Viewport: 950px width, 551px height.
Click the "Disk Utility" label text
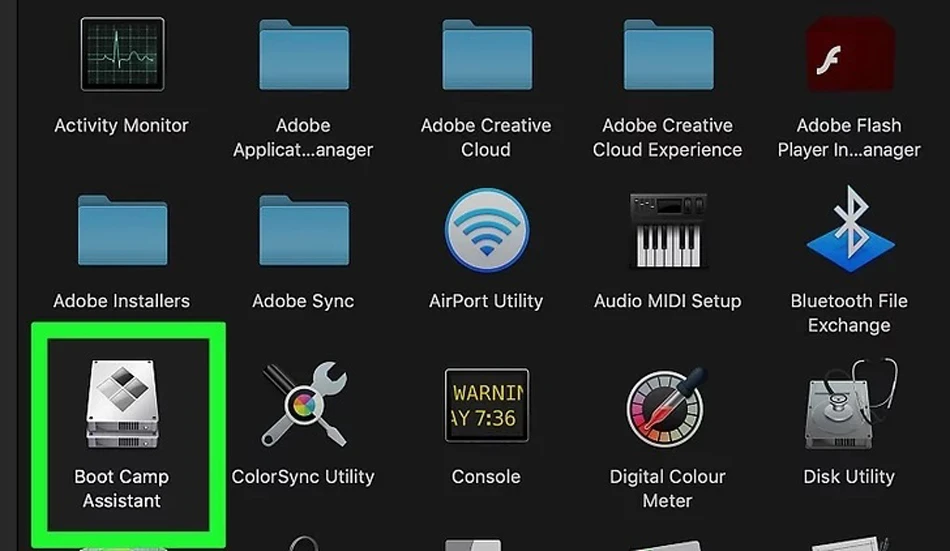click(849, 477)
